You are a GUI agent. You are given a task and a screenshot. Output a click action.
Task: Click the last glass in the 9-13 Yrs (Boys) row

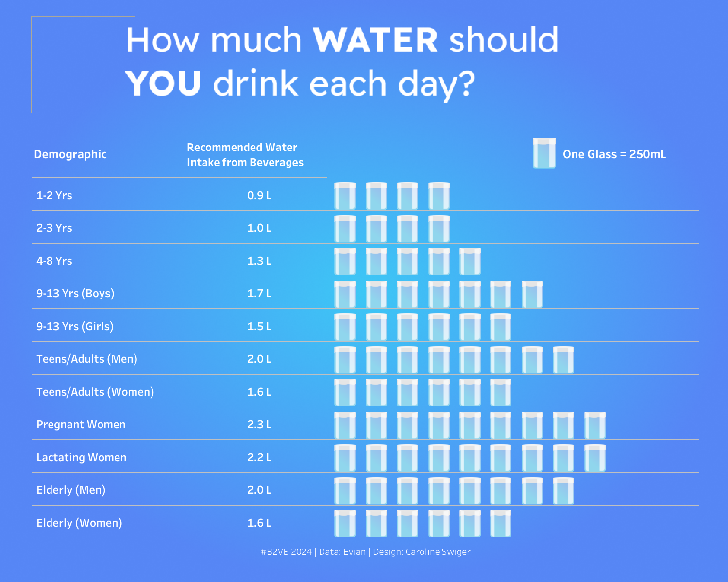pyautogui.click(x=532, y=294)
